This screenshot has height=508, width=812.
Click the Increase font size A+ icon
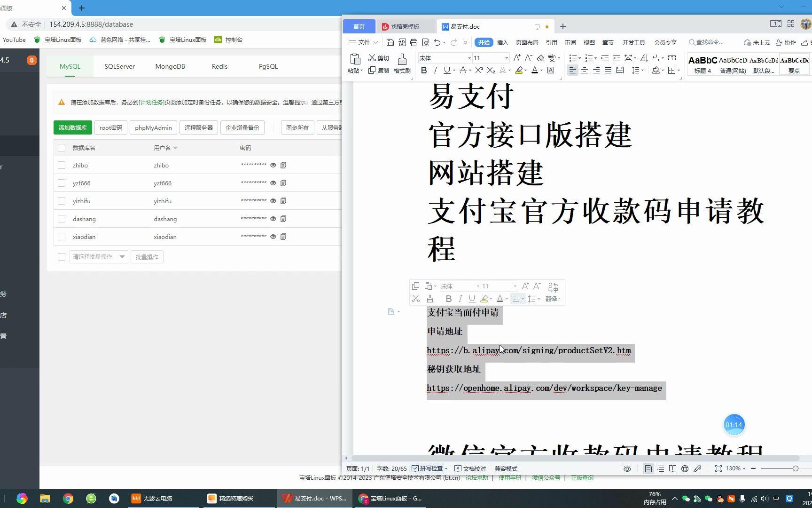tap(517, 58)
